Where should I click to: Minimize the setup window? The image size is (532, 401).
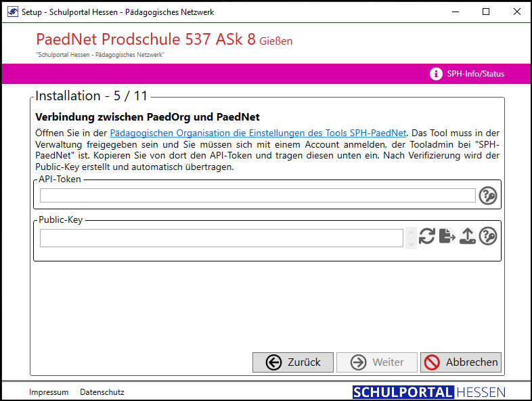coord(456,12)
